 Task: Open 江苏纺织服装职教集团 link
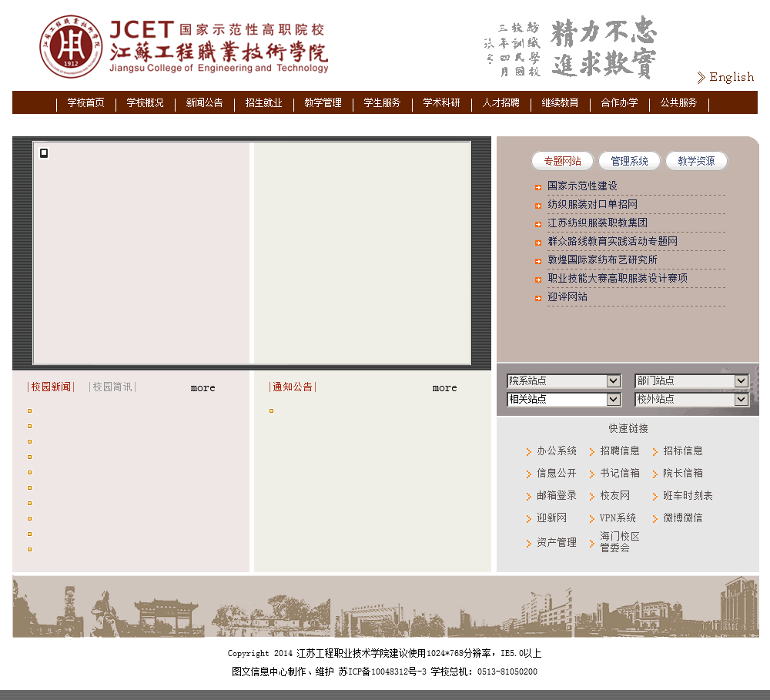click(x=598, y=223)
